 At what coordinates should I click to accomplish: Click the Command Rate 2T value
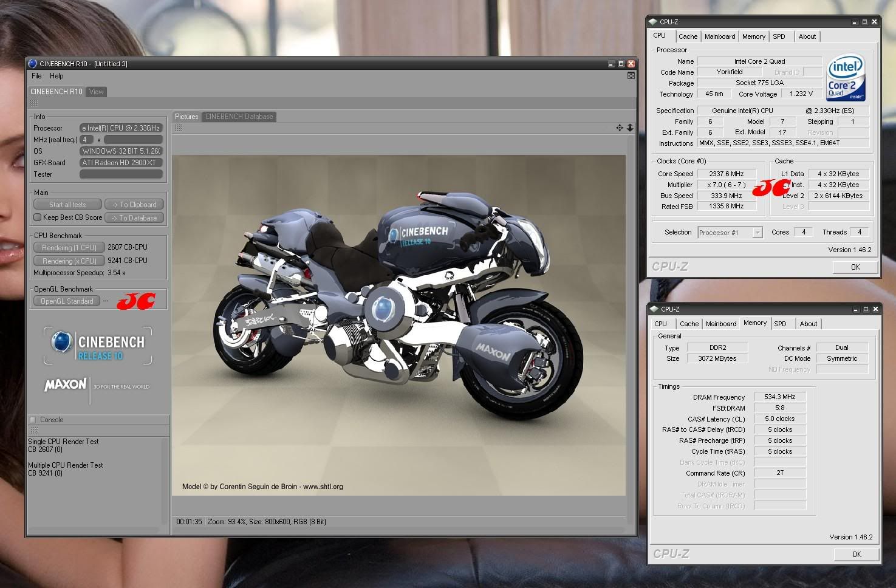pyautogui.click(x=780, y=473)
